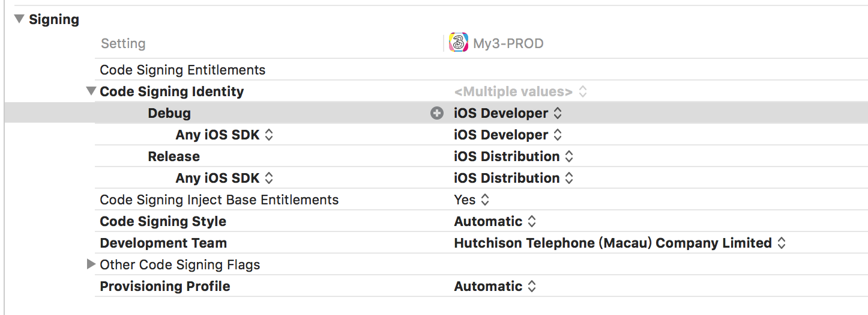Change the Debug Any iOS SDK condition
The width and height of the screenshot is (868, 315).
coord(225,135)
